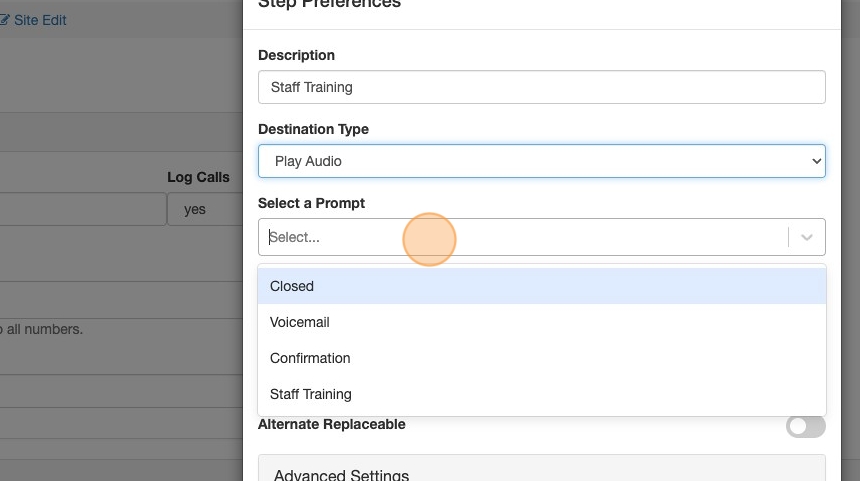Click the Destination Type dropdown arrow
This screenshot has height=481, width=860.
click(x=816, y=161)
